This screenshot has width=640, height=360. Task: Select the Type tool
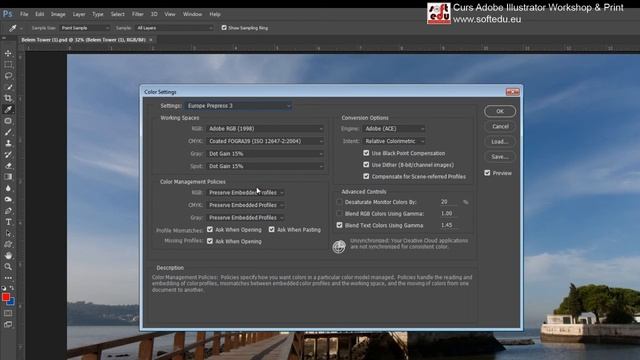pos(8,222)
